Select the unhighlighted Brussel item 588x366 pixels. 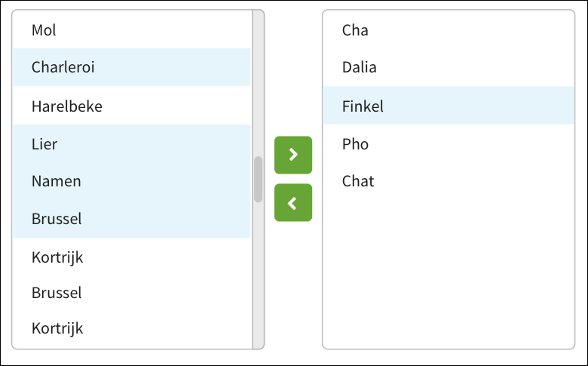(131, 292)
